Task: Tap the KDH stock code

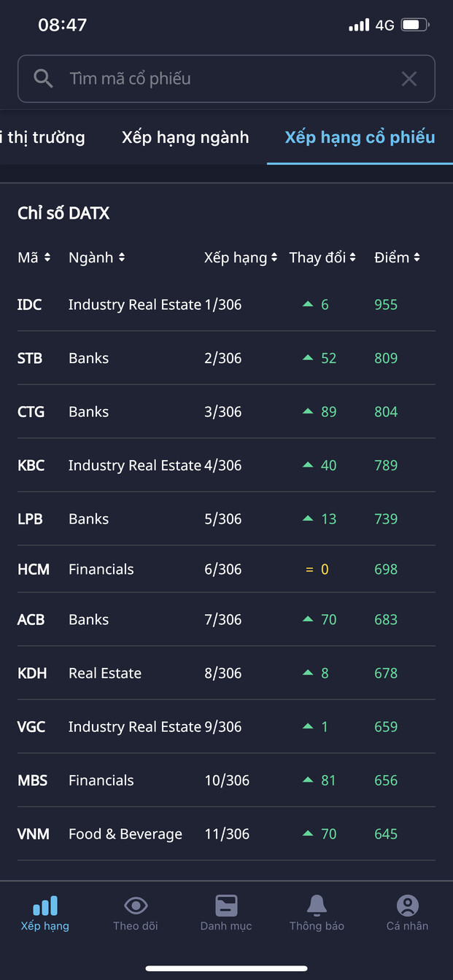Action: click(32, 673)
